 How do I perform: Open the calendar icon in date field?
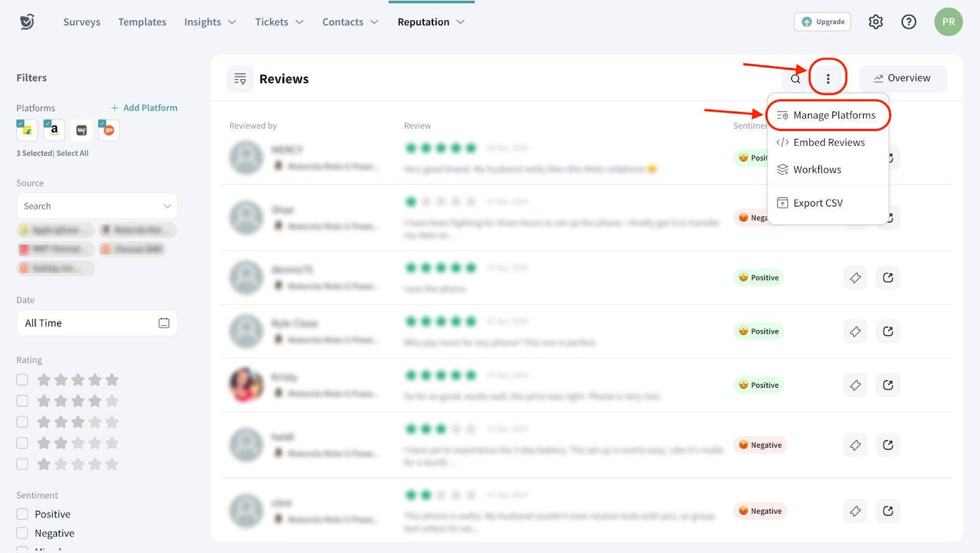tap(164, 323)
